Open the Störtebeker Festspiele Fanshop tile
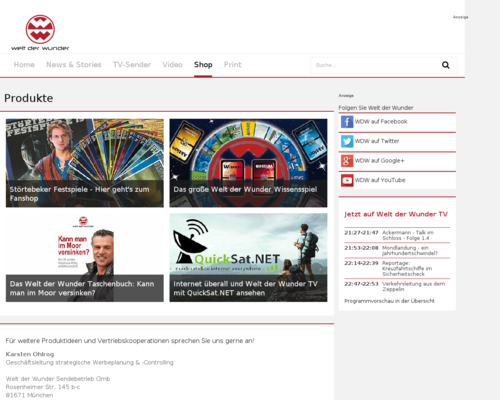The image size is (500, 400). click(85, 163)
